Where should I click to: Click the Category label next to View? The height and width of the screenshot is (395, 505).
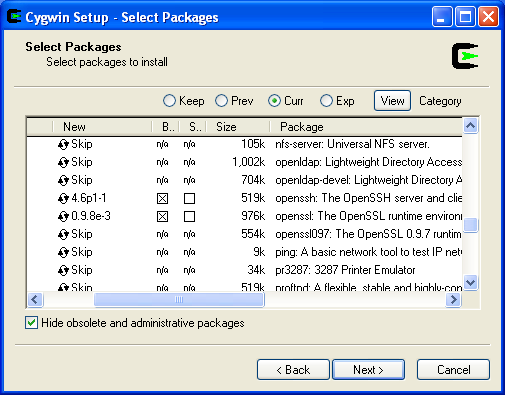tap(440, 101)
